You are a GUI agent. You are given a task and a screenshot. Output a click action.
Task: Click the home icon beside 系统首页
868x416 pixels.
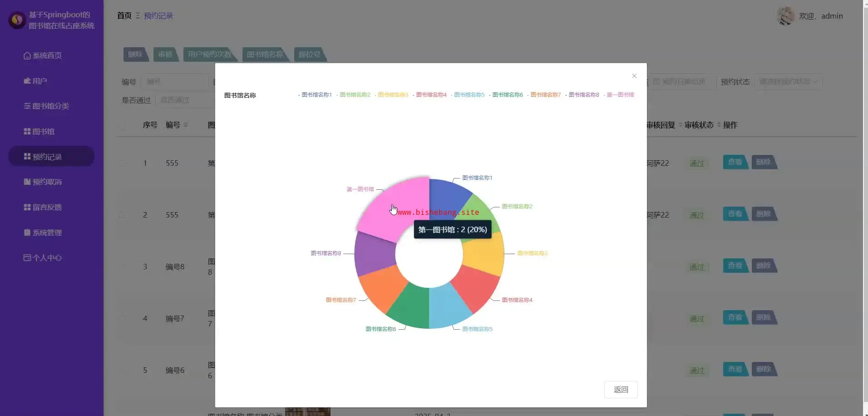tap(27, 55)
